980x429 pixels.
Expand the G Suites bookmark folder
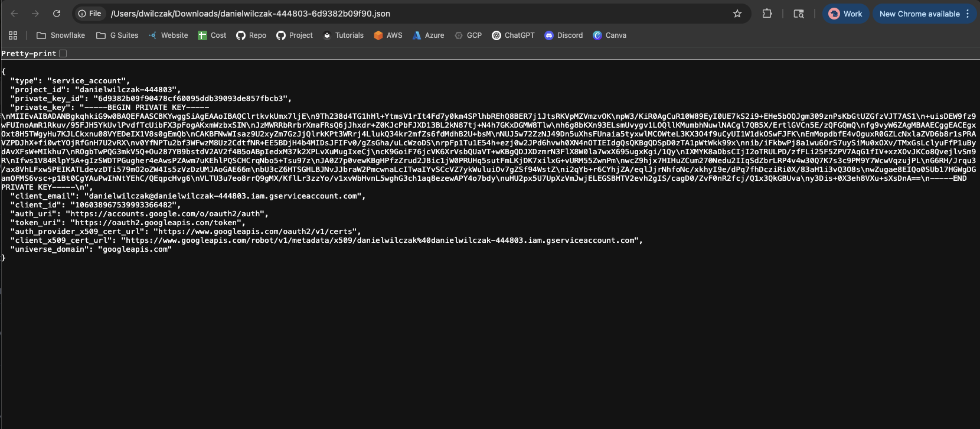(117, 35)
